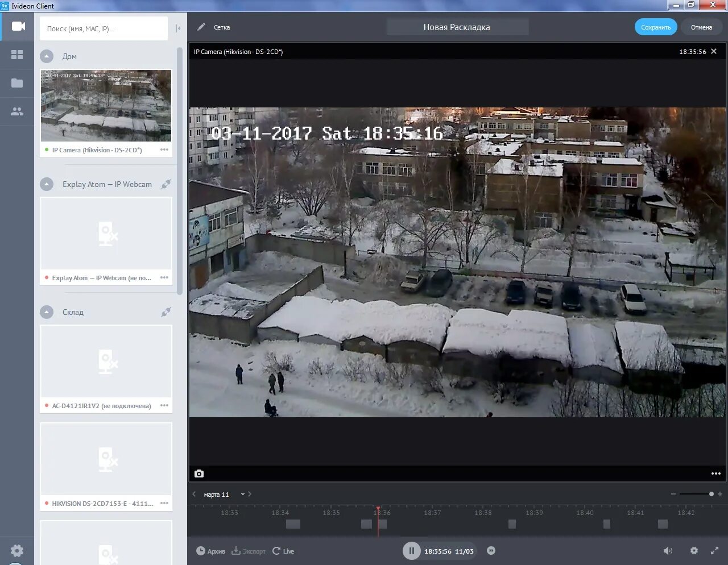This screenshot has width=728, height=565.
Task: Select the Explay Atom offline camera thumbnail
Action: (x=106, y=234)
